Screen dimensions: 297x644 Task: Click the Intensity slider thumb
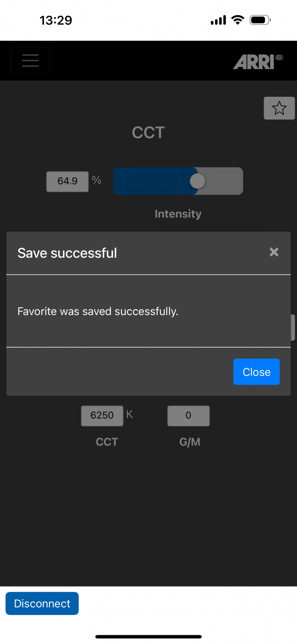(197, 181)
